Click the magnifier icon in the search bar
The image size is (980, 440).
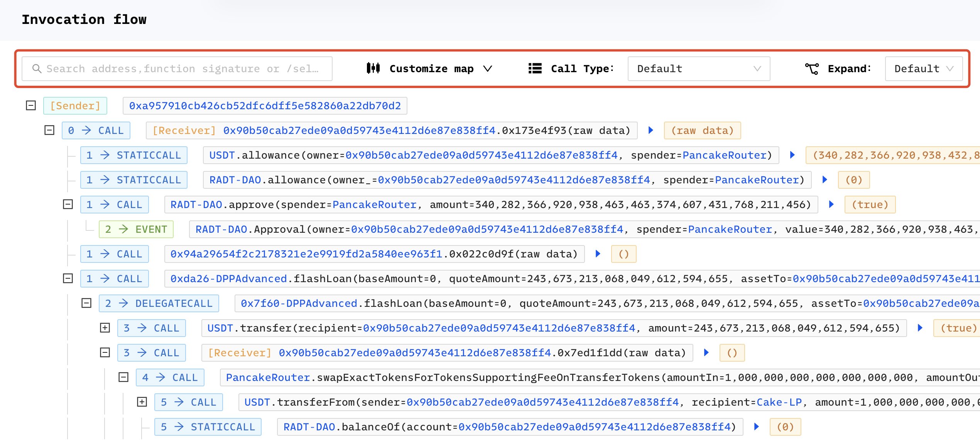[x=37, y=68]
